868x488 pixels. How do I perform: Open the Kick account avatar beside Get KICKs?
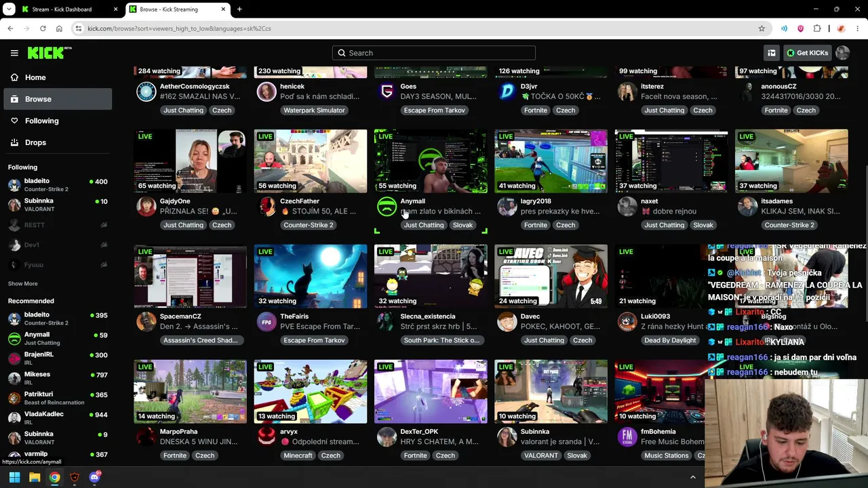[842, 53]
